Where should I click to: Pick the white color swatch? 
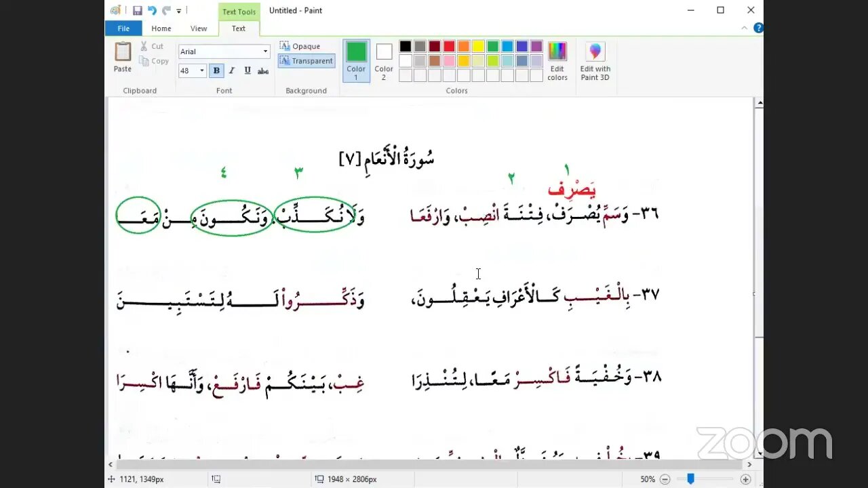pos(406,61)
